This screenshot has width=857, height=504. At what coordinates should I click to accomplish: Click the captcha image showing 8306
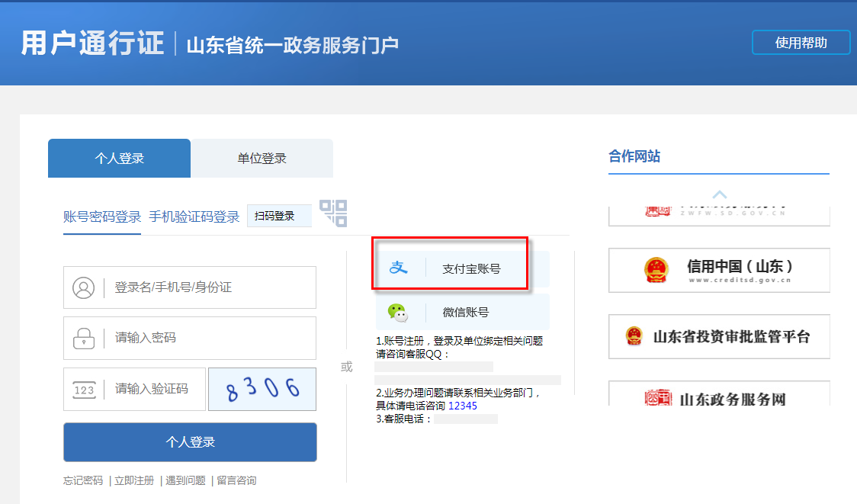(262, 389)
